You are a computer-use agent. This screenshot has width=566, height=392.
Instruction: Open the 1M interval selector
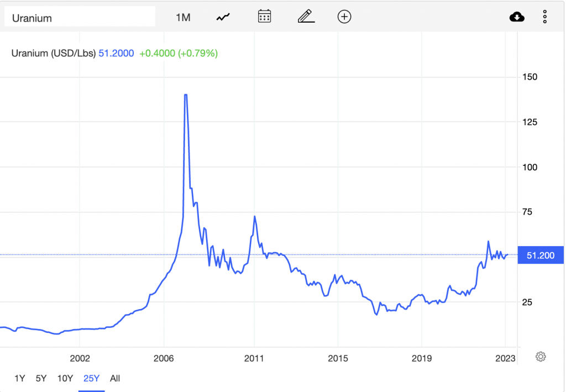[183, 17]
